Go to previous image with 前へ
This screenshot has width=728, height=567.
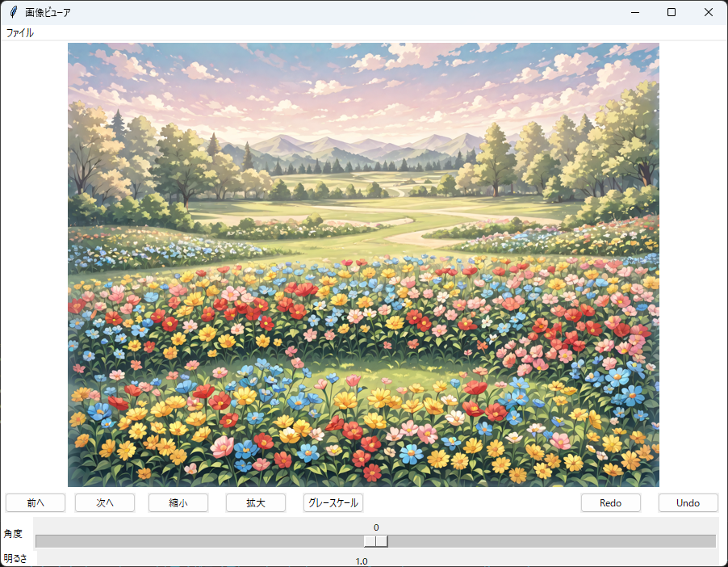click(x=35, y=502)
